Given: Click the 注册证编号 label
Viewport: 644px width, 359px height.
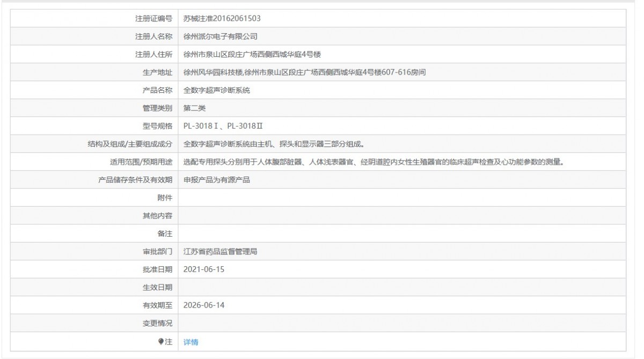Looking at the screenshot, I should (153, 18).
